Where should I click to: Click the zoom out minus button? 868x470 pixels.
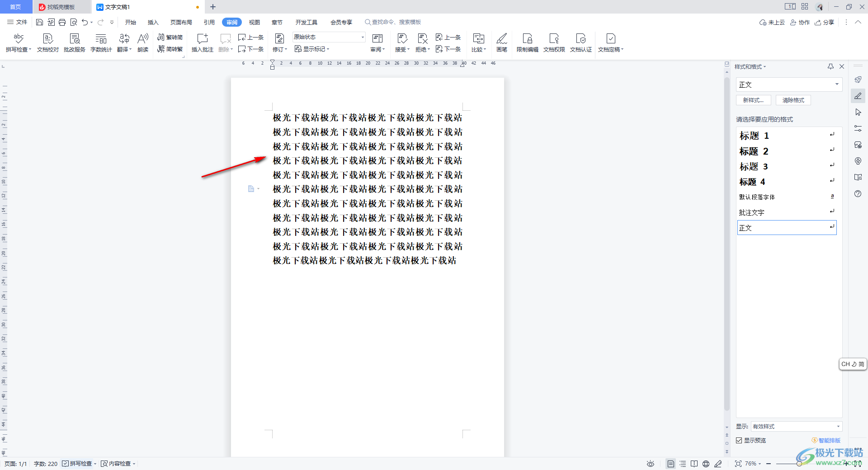click(769, 464)
